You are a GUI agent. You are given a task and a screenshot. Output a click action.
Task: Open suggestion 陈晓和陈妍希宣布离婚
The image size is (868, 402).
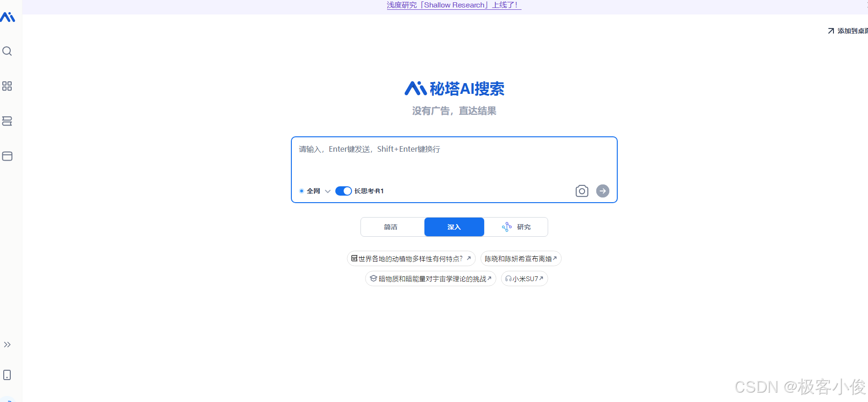click(x=521, y=259)
